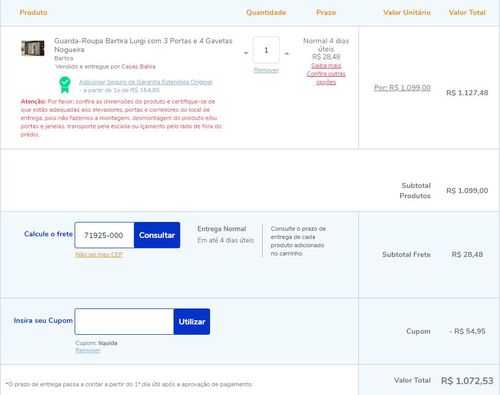Click the Atenção warning notice text
Screen dimensions: 500x395
click(121, 118)
